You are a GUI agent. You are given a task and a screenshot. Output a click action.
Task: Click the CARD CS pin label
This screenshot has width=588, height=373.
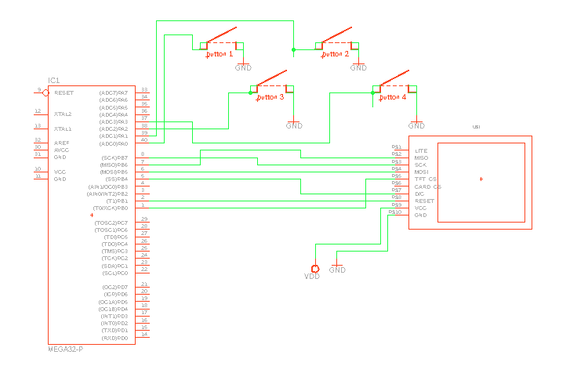click(x=428, y=187)
